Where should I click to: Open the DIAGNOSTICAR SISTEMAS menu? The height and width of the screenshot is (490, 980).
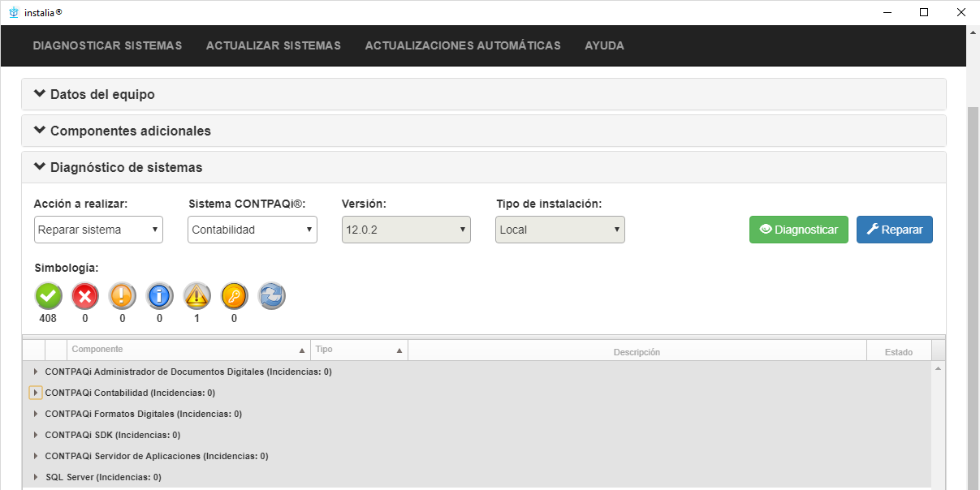[x=107, y=45]
